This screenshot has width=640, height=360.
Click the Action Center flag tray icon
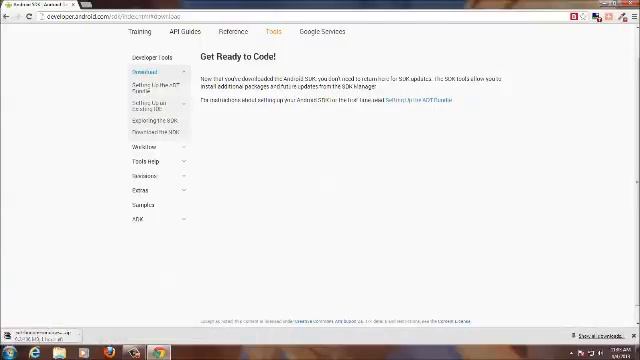581,353
